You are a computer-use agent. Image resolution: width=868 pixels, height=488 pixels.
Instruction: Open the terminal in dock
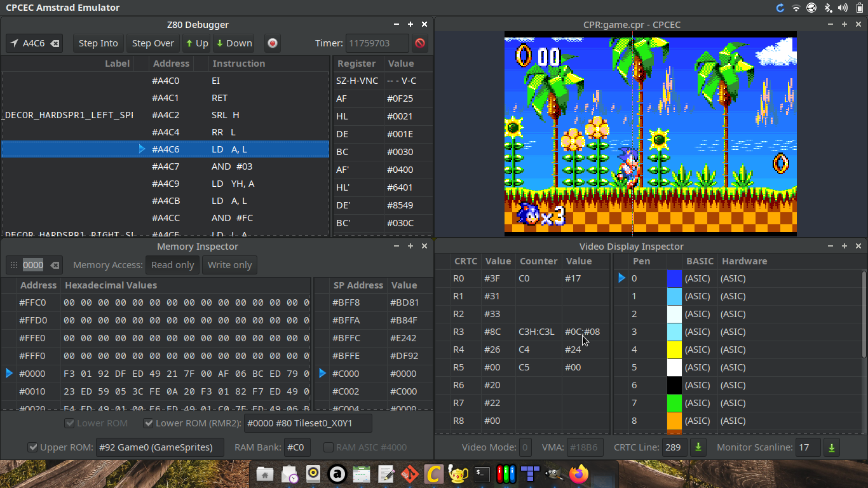click(x=482, y=474)
